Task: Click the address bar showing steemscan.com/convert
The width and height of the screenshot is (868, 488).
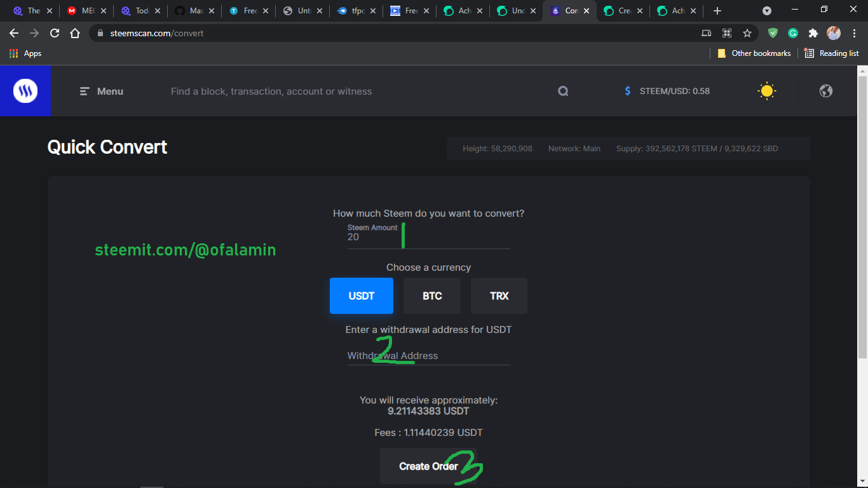Action: coord(394,33)
